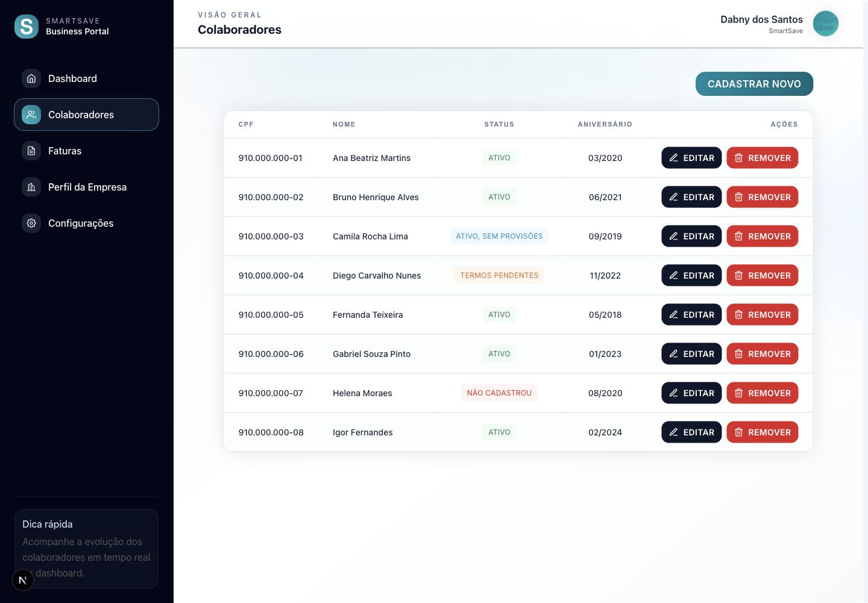Image resolution: width=868 pixels, height=603 pixels.
Task: Remove Camila Rocha Lima
Action: (x=762, y=236)
